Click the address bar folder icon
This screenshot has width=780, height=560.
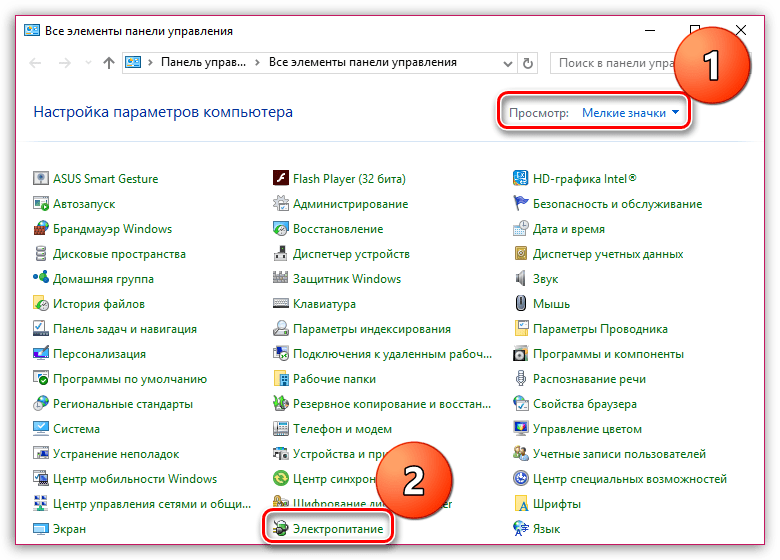pos(133,63)
